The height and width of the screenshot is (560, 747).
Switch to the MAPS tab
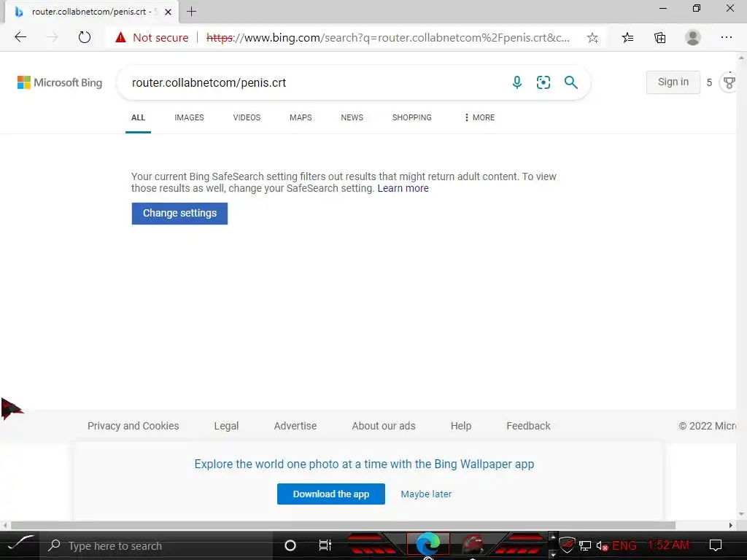(301, 117)
